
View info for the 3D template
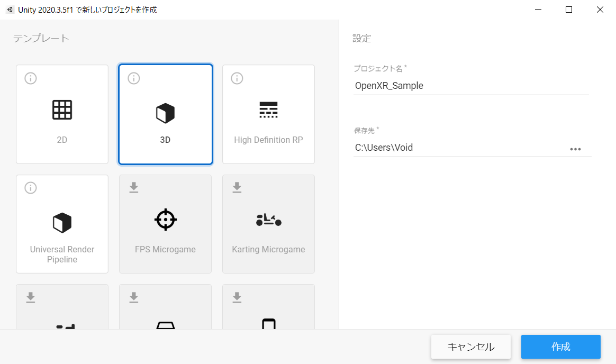[133, 78]
